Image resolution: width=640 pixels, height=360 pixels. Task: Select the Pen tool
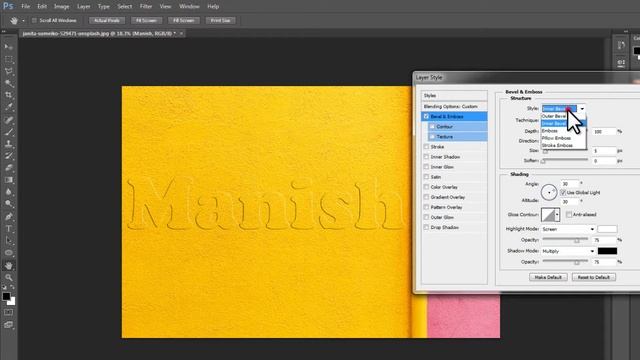[x=9, y=216]
